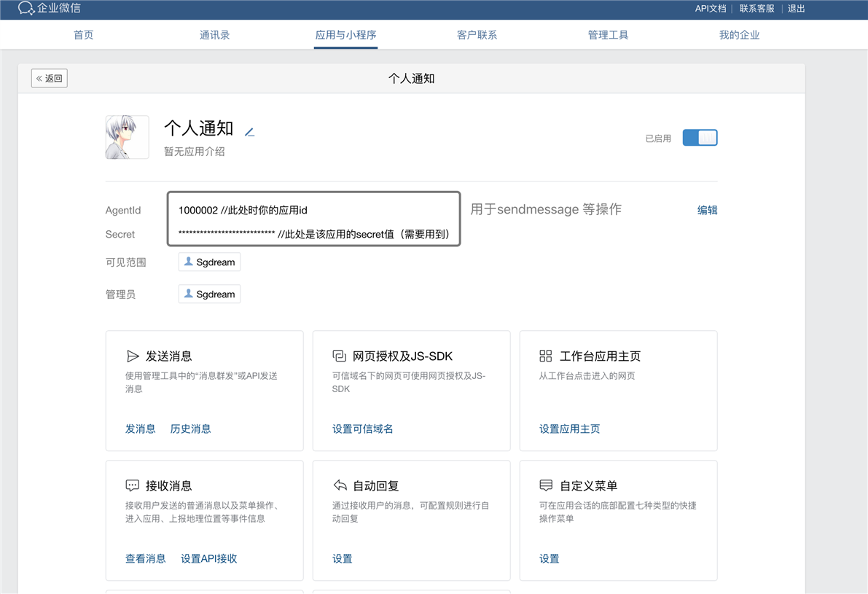This screenshot has width=868, height=594.
Task: Open the 我的企业 tab
Action: [x=739, y=35]
